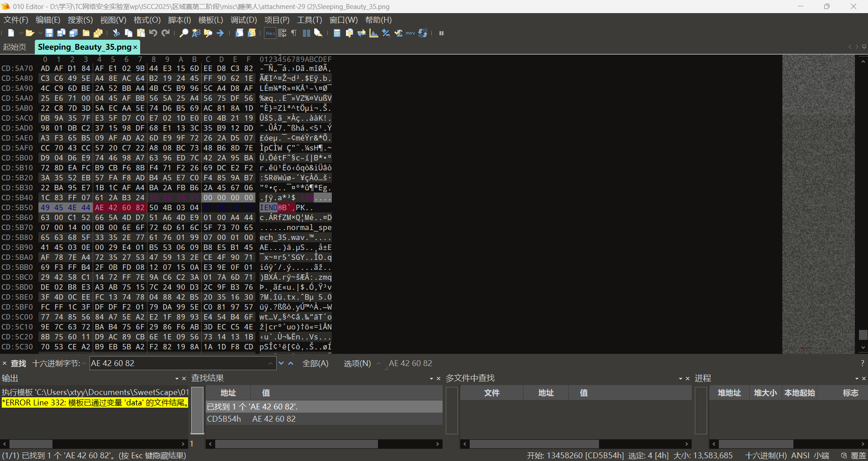Click the highlighter icon
The width and height of the screenshot is (868, 461).
318,33
